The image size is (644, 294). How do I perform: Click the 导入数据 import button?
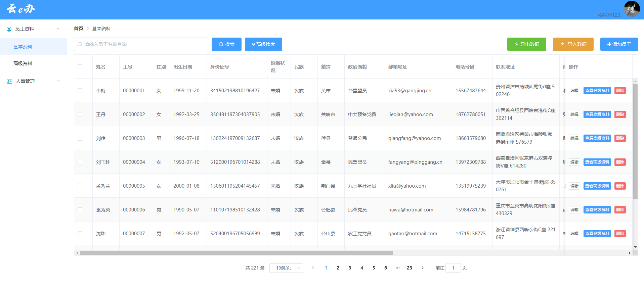click(573, 44)
